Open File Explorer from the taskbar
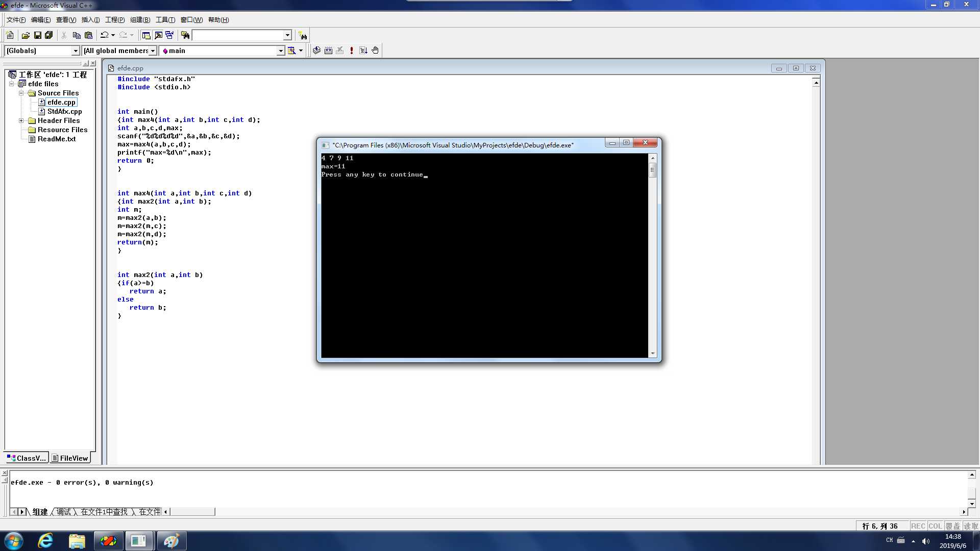The width and height of the screenshot is (980, 551). 77,541
